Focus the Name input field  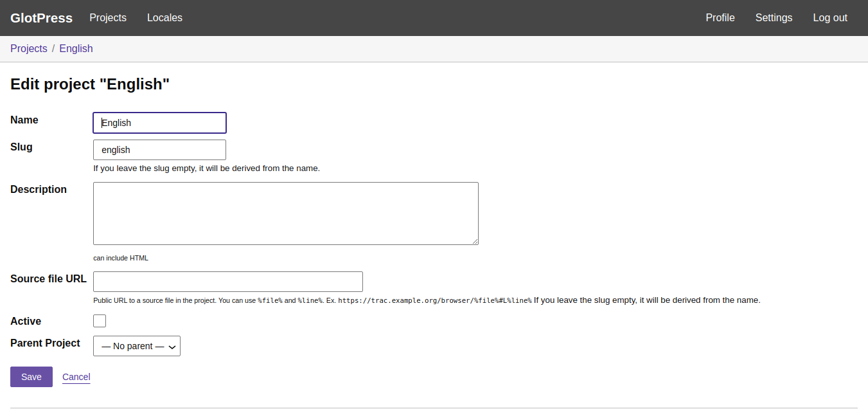pyautogui.click(x=160, y=123)
